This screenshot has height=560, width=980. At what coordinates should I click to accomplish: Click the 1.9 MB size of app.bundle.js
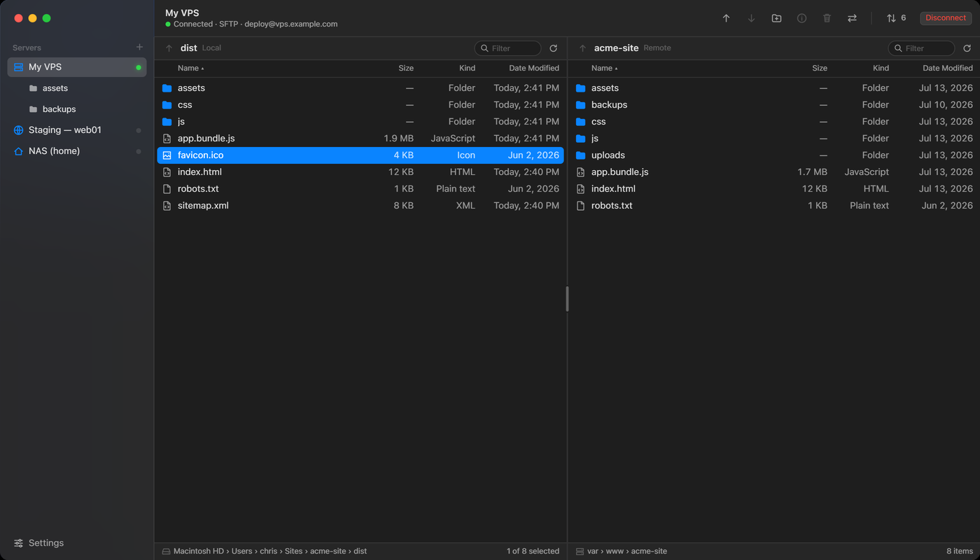pos(399,139)
